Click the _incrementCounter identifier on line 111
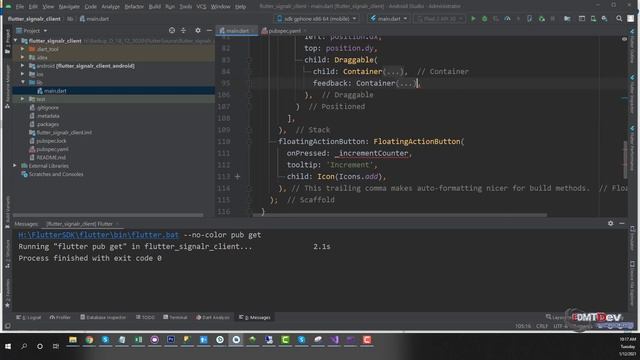640x360 pixels. [x=371, y=153]
